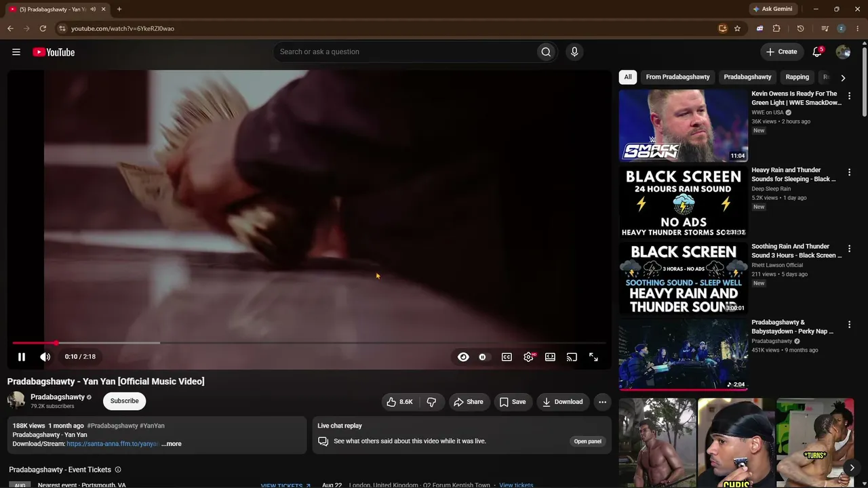Image resolution: width=868 pixels, height=488 pixels.
Task: Cast the video to a TV
Action: tap(572, 357)
